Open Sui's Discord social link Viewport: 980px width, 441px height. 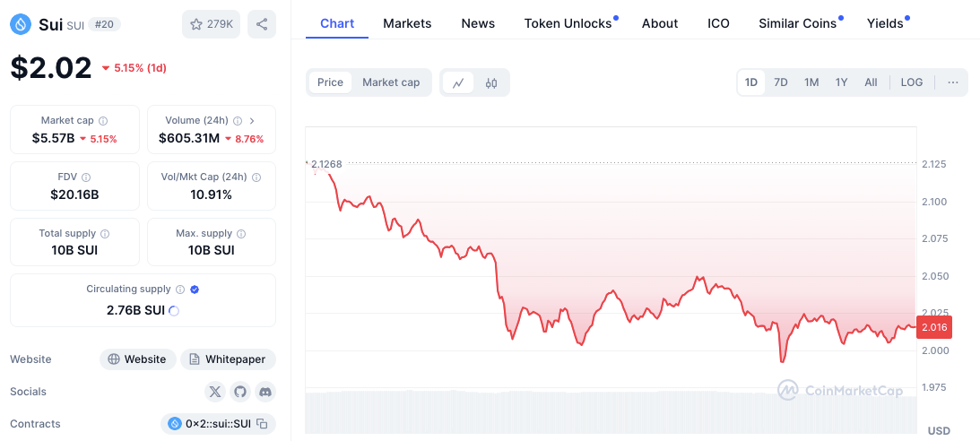pos(265,392)
